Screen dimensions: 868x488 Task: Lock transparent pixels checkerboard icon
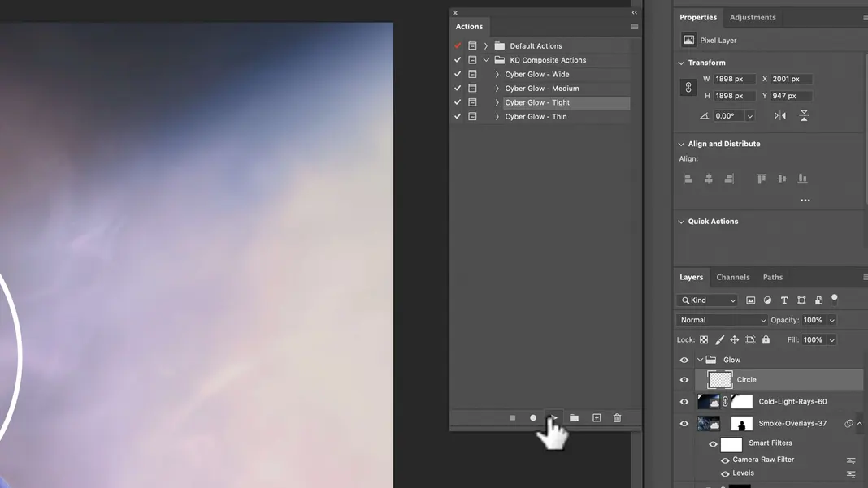[x=704, y=339]
